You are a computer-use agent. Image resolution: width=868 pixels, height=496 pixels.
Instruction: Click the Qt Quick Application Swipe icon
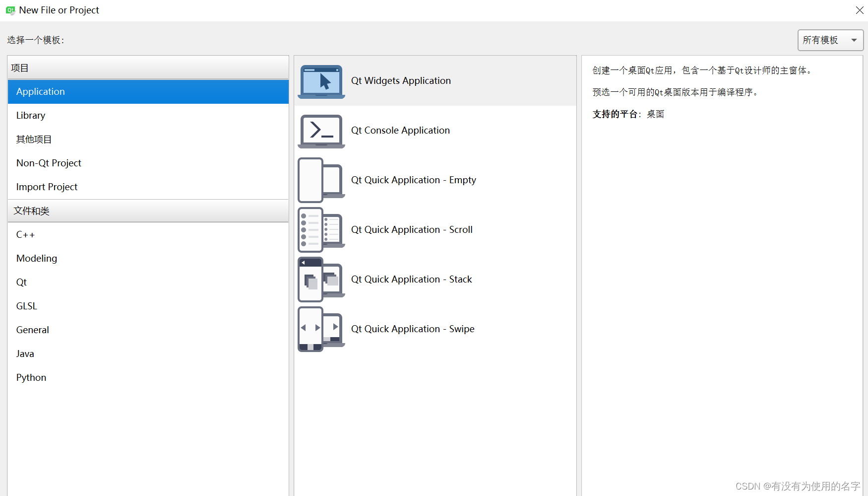click(x=321, y=329)
